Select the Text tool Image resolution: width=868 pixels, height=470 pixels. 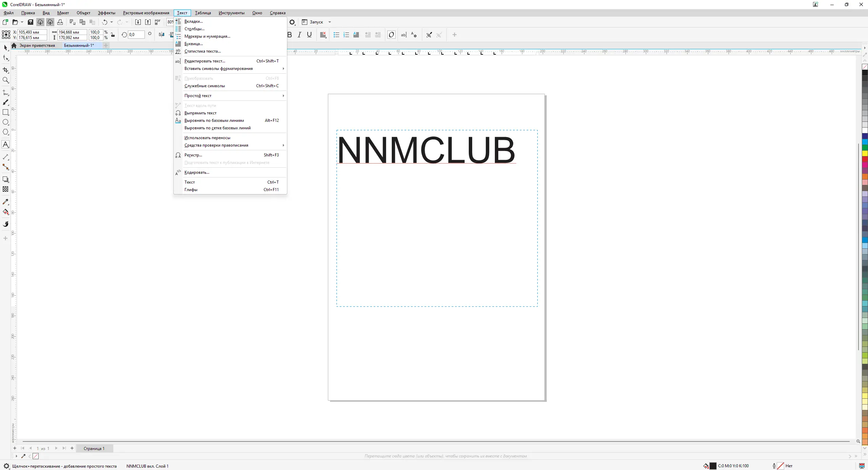(x=5, y=144)
